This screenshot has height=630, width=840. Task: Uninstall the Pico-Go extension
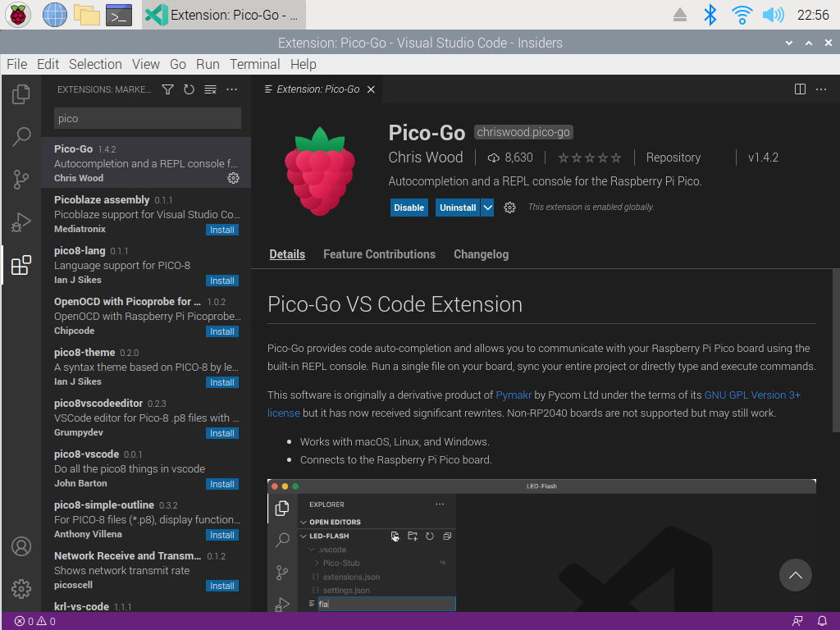pos(458,208)
